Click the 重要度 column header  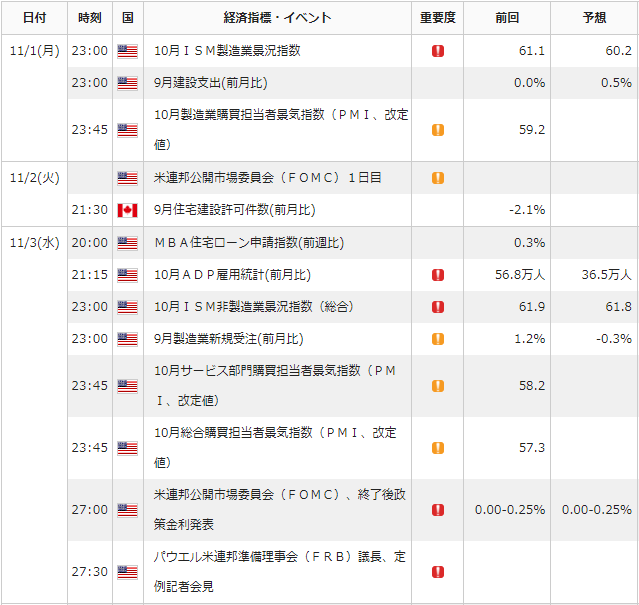[438, 18]
